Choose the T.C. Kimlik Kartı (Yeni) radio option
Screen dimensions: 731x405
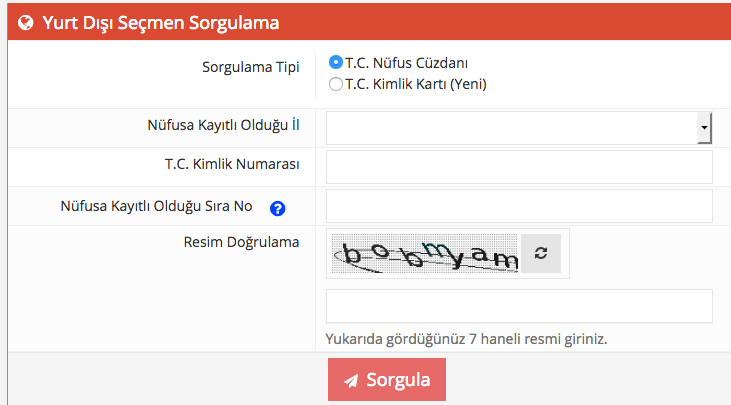336,84
